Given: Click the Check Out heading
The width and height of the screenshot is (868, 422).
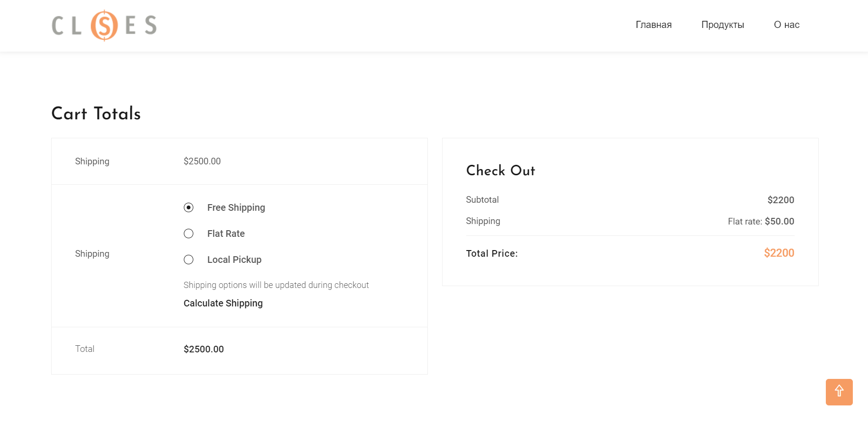Looking at the screenshot, I should 500,171.
